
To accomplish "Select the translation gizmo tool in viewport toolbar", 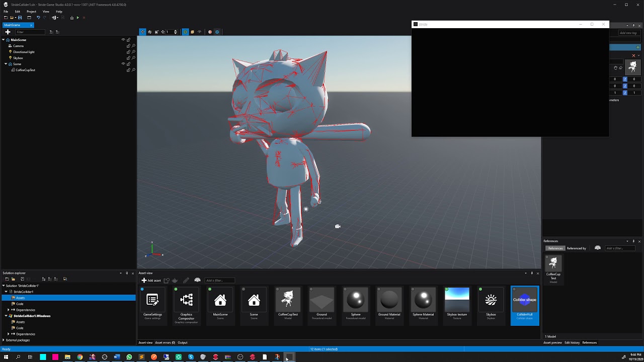I will pyautogui.click(x=143, y=32).
